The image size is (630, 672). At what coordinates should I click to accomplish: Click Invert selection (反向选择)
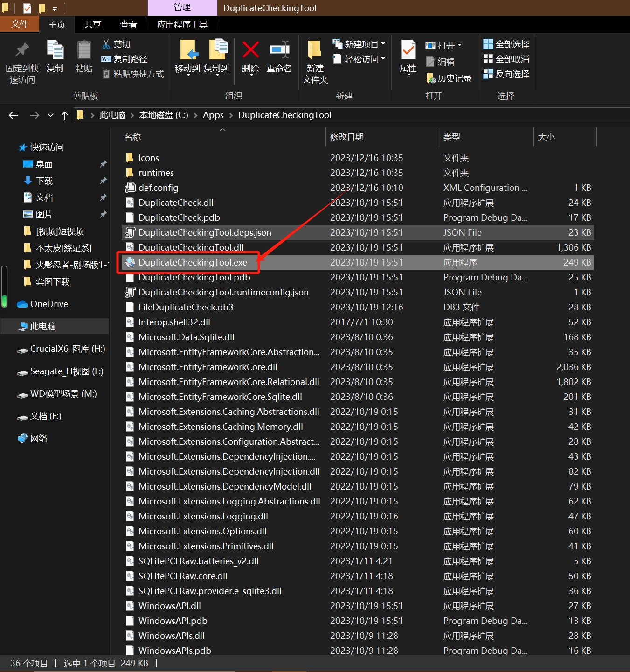(506, 74)
